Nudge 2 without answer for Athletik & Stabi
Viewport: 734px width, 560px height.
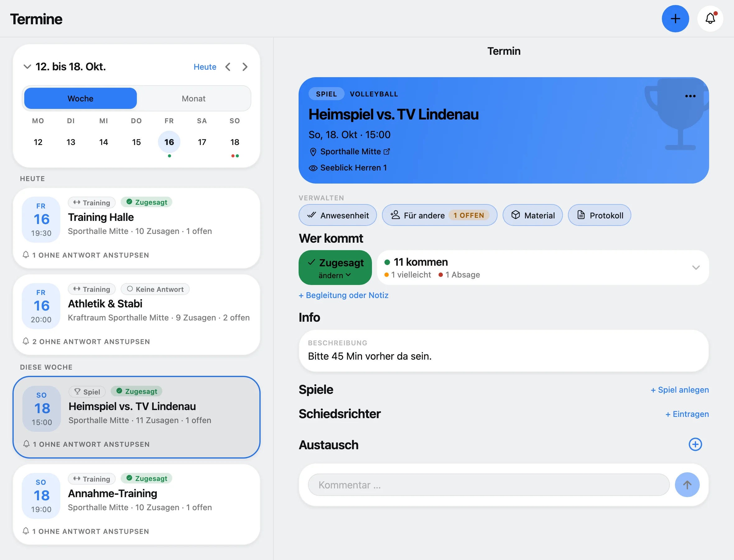86,341
